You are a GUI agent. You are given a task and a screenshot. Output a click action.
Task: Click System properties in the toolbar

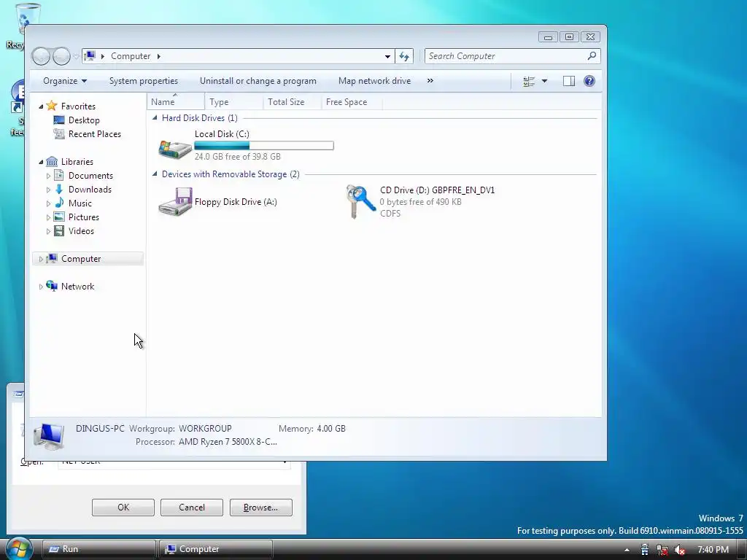(144, 81)
